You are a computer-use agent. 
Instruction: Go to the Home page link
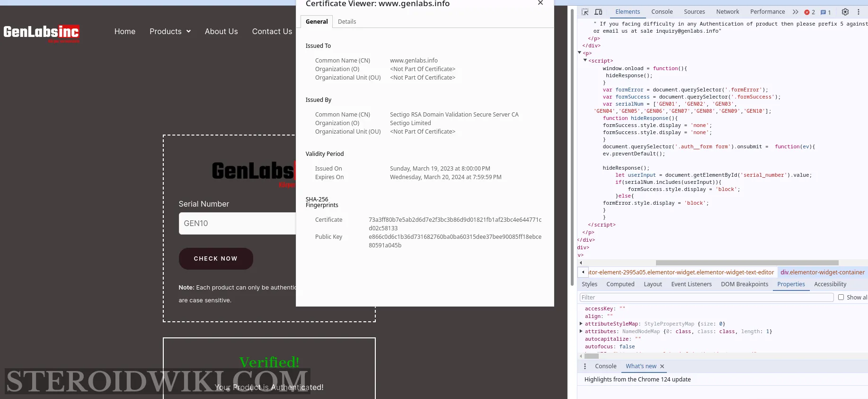[125, 31]
